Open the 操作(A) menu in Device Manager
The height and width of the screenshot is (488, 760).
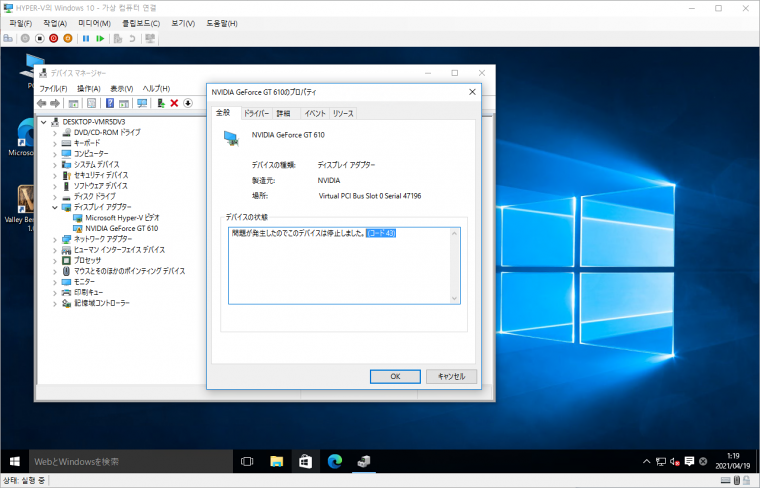click(89, 89)
